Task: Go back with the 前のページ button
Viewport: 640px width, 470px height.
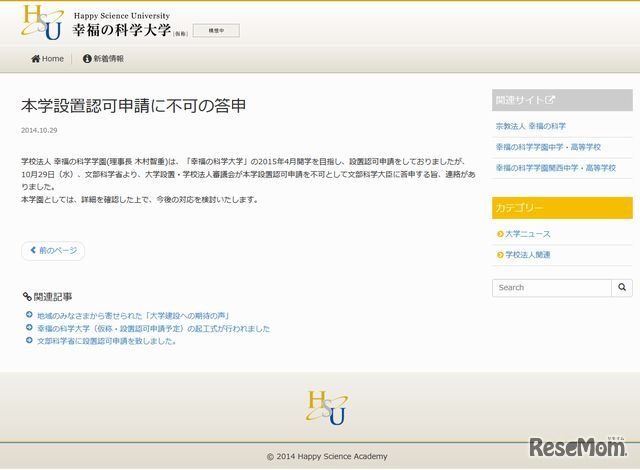Action: (53, 251)
